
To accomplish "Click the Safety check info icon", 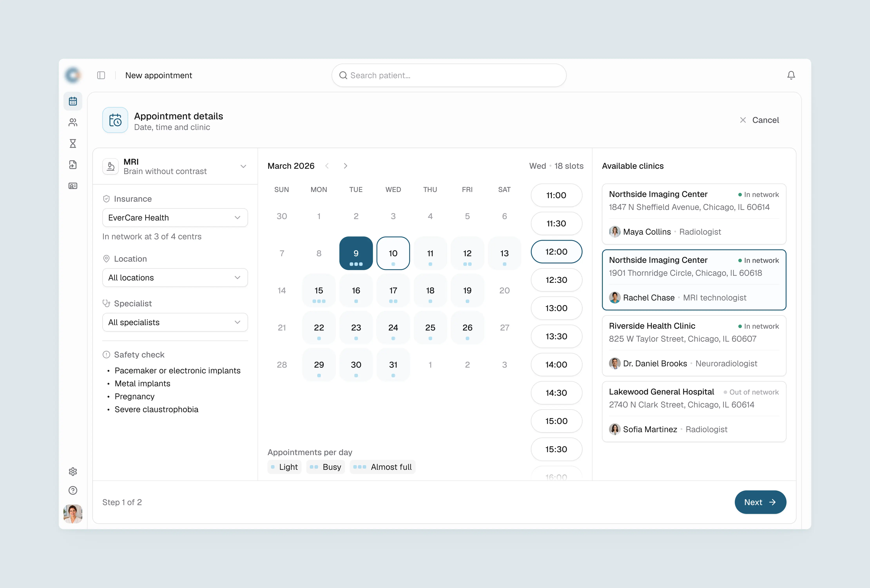I will click(x=106, y=355).
